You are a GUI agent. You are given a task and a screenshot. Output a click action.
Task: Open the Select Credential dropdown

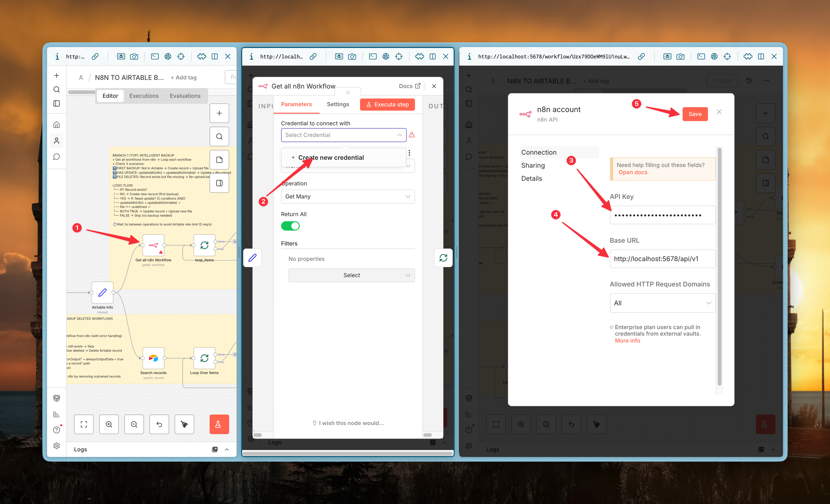pyautogui.click(x=343, y=135)
